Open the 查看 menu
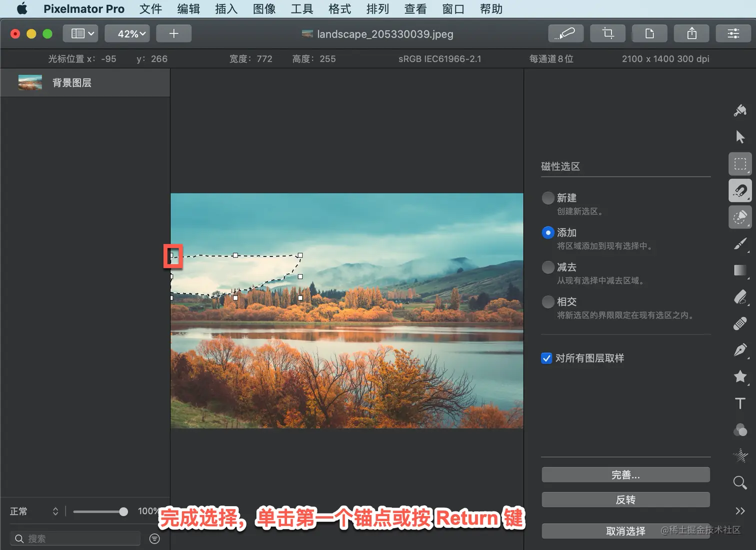This screenshot has height=550, width=756. [x=415, y=9]
